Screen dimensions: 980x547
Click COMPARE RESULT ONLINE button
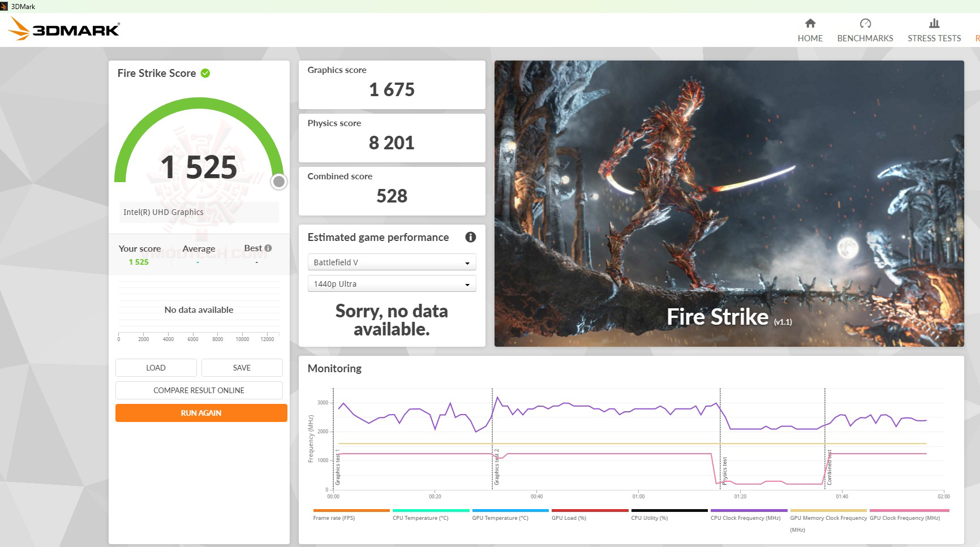click(199, 390)
